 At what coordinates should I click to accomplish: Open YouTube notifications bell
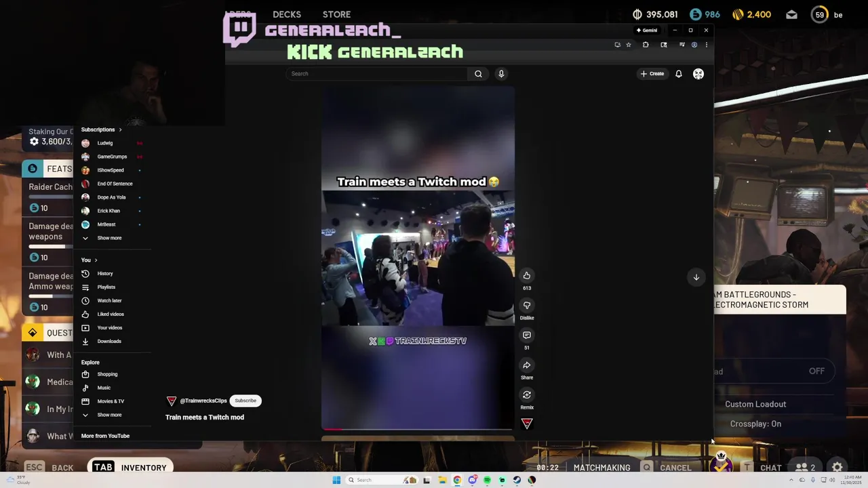[678, 74]
